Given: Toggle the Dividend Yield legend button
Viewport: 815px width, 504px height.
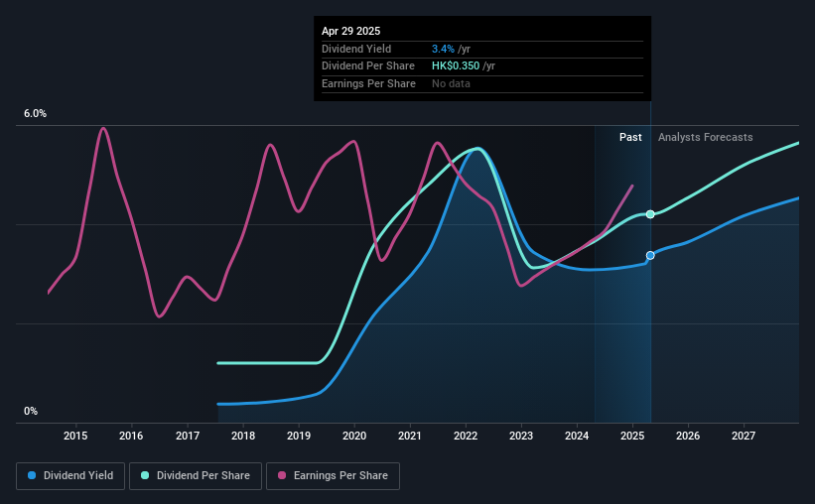Looking at the screenshot, I should (x=70, y=476).
